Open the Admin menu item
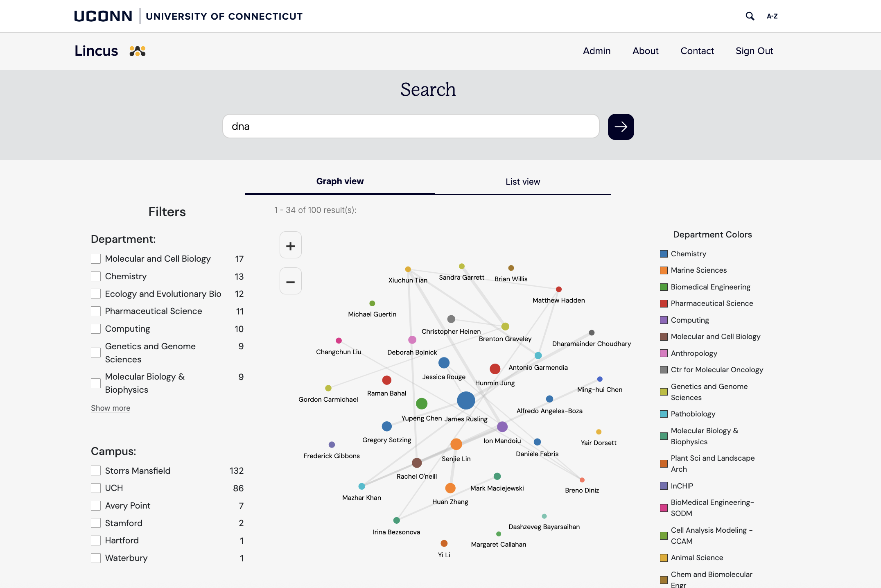This screenshot has height=588, width=881. (x=596, y=51)
